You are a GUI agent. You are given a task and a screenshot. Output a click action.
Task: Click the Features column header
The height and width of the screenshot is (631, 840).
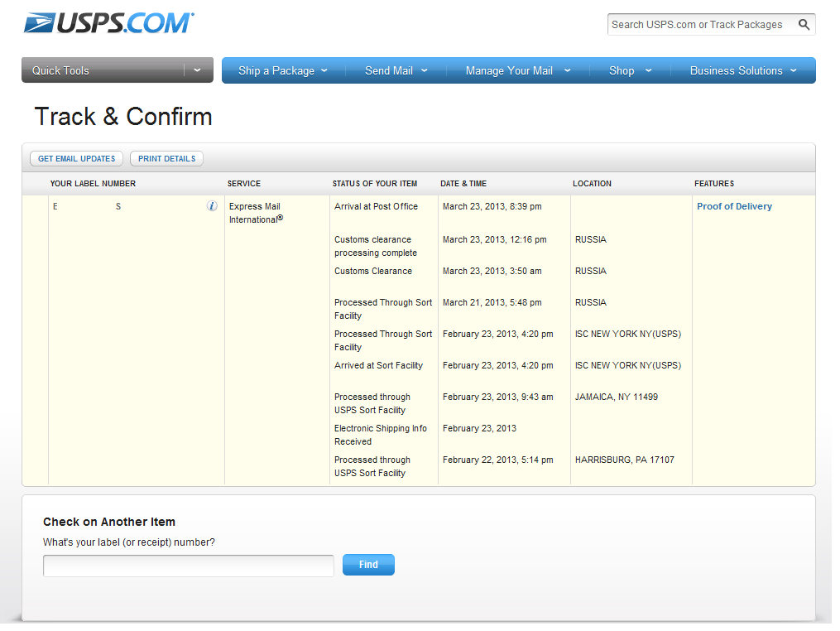(714, 183)
